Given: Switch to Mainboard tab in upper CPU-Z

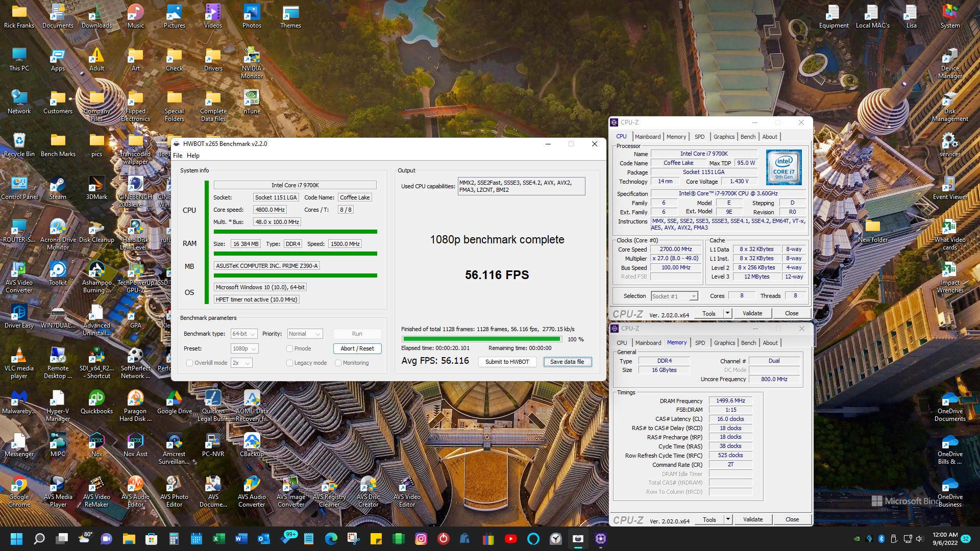Looking at the screenshot, I should coord(648,137).
